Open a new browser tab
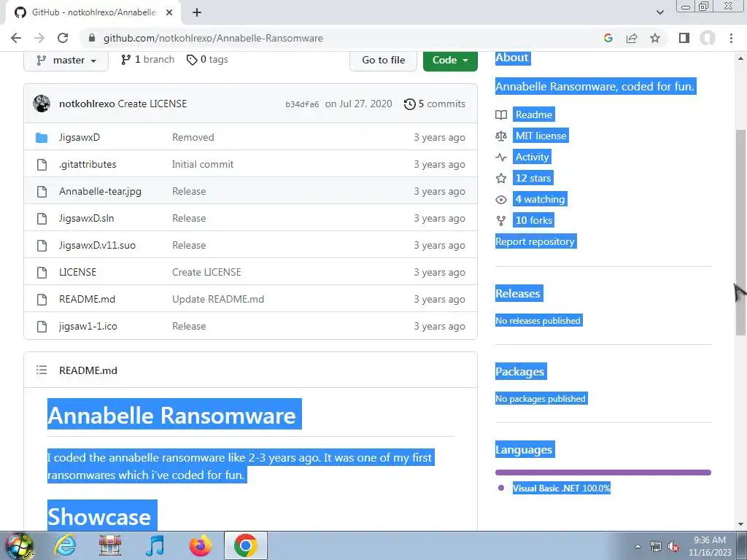The height and width of the screenshot is (560, 747). (197, 12)
